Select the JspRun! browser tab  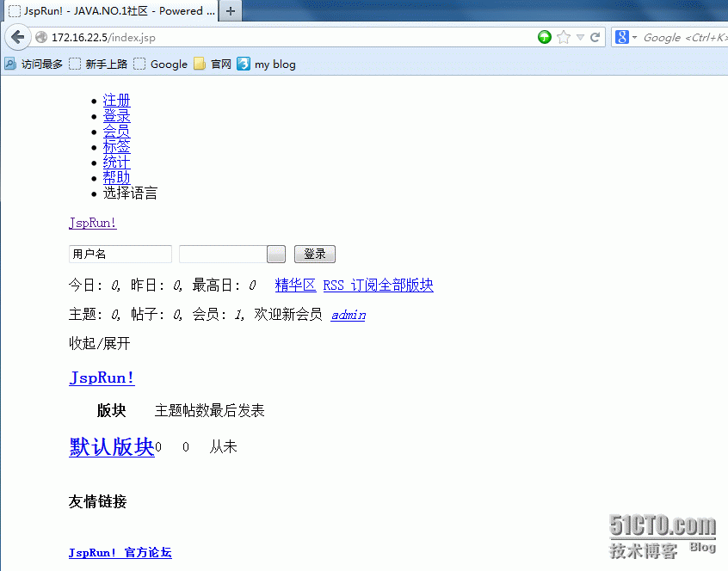(111, 10)
